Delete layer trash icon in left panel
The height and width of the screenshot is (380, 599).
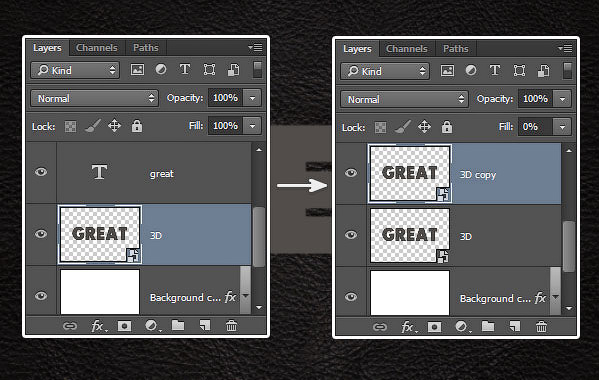pos(231,326)
